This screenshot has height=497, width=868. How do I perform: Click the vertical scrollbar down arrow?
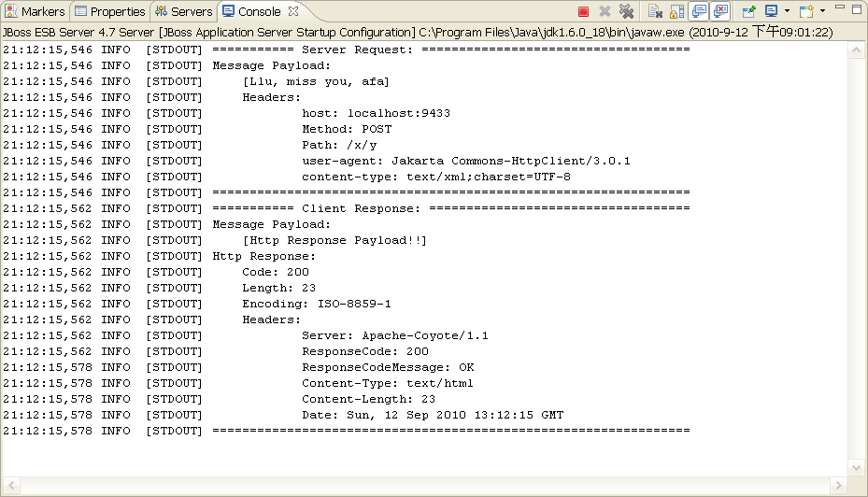click(x=857, y=468)
